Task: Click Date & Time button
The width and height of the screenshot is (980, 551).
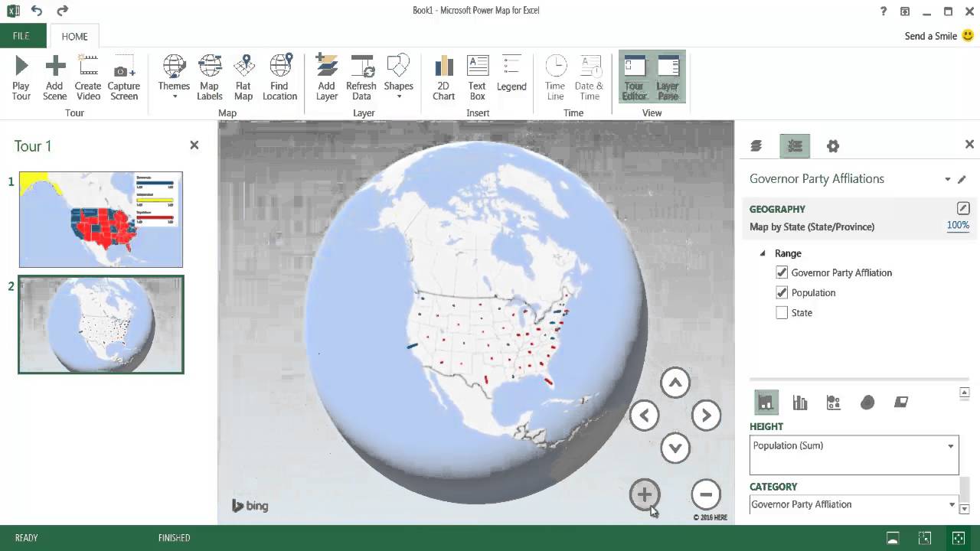Action: pyautogui.click(x=590, y=78)
